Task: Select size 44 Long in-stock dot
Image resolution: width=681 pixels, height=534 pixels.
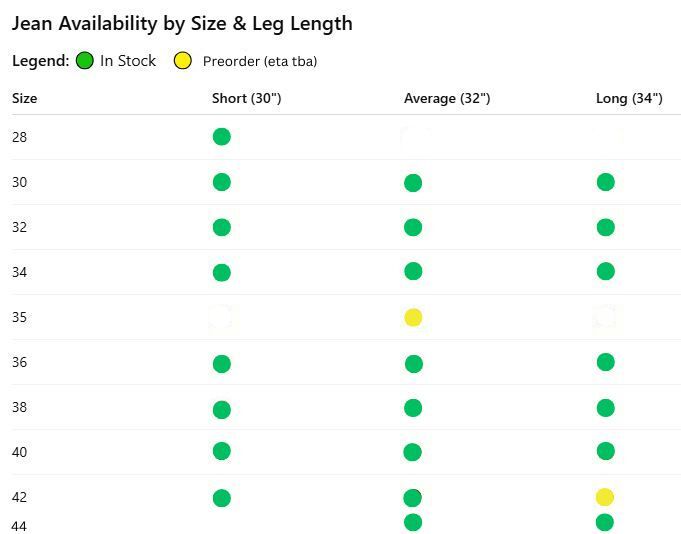Action: click(x=604, y=522)
